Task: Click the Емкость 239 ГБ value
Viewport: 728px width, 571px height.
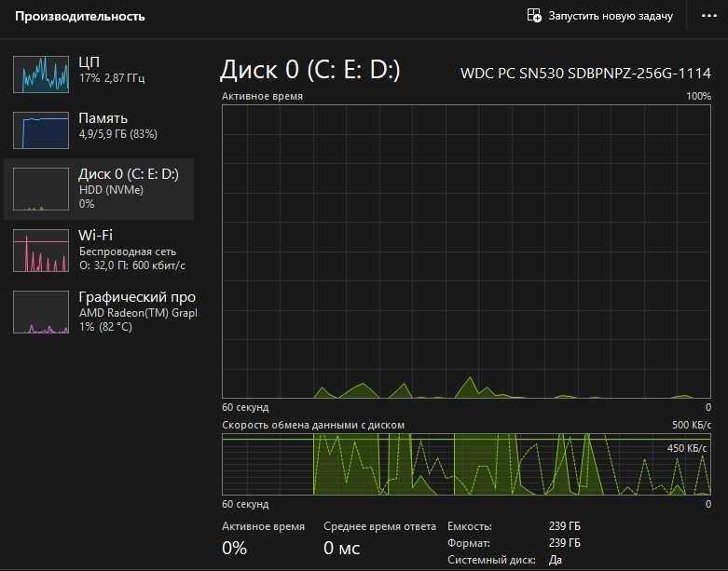Action: point(565,526)
